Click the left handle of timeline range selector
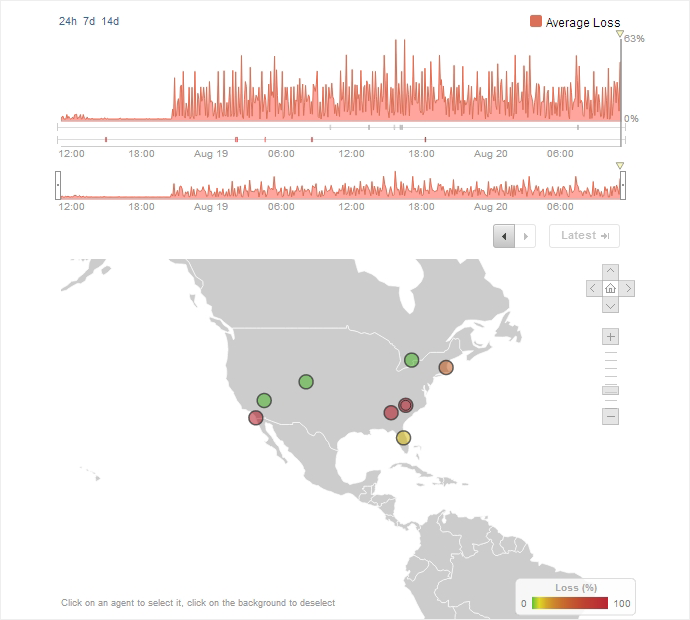Screen dimensions: 690x620 pyautogui.click(x=58, y=185)
